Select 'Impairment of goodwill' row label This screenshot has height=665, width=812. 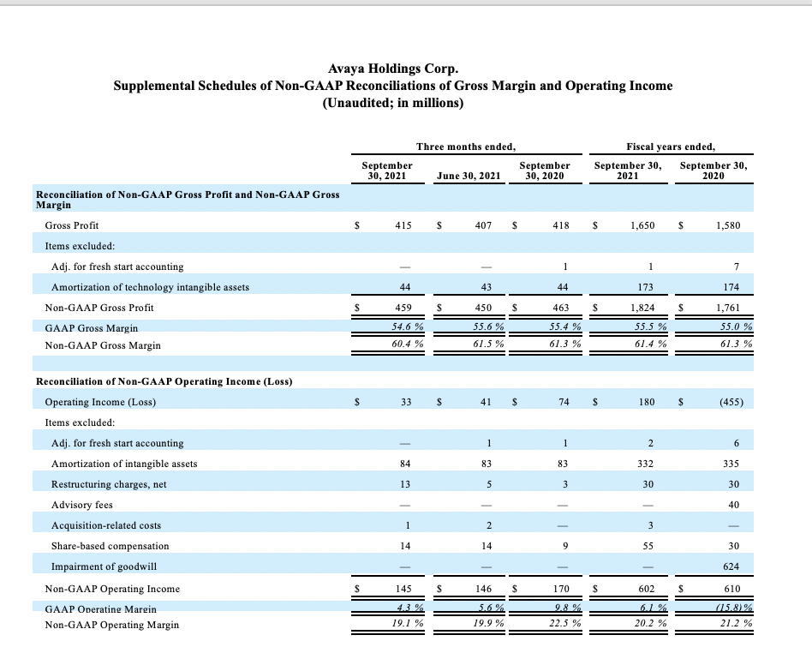(x=104, y=566)
